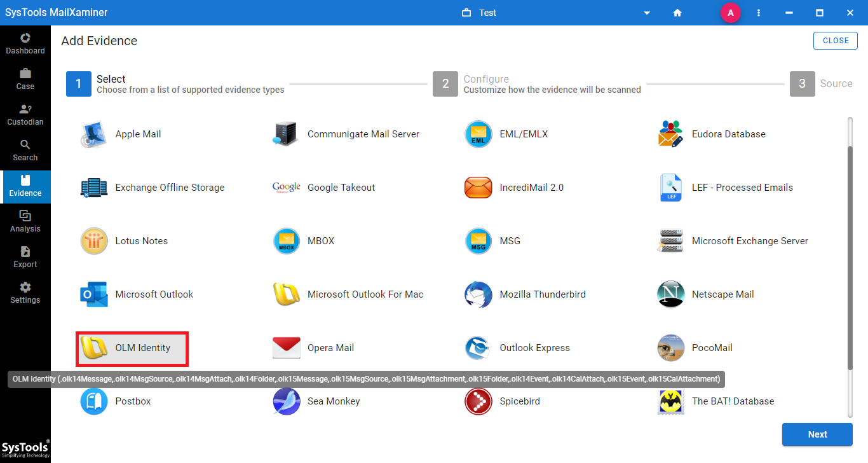Viewport: 868px width, 463px height.
Task: Select Microsoft Exchange Server icon
Action: point(670,241)
